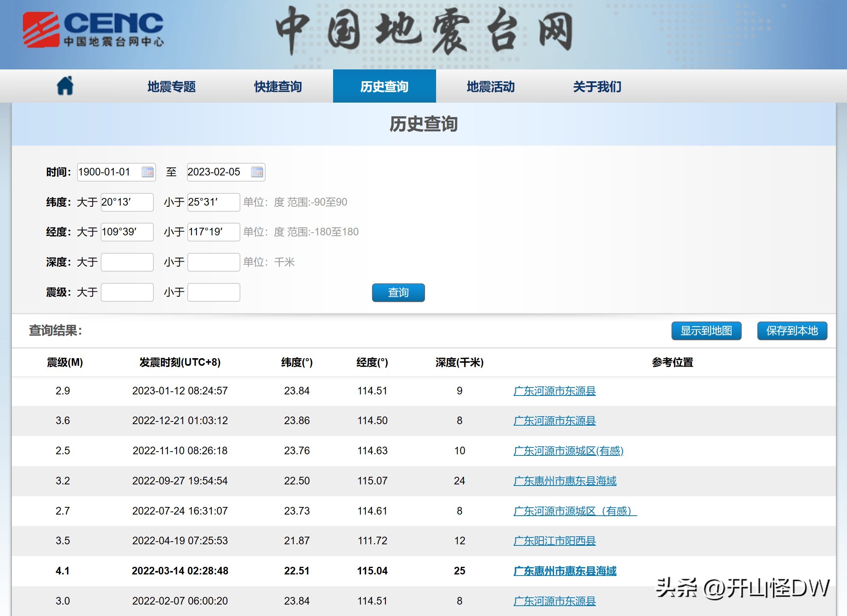This screenshot has width=847, height=616.
Task: Open the 广东河源市源城区(有感) link
Action: coord(568,451)
